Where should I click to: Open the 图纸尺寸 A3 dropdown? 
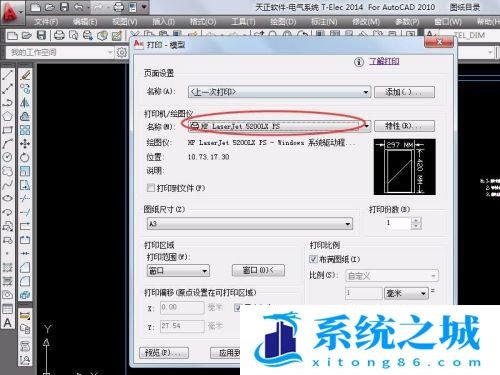250,224
